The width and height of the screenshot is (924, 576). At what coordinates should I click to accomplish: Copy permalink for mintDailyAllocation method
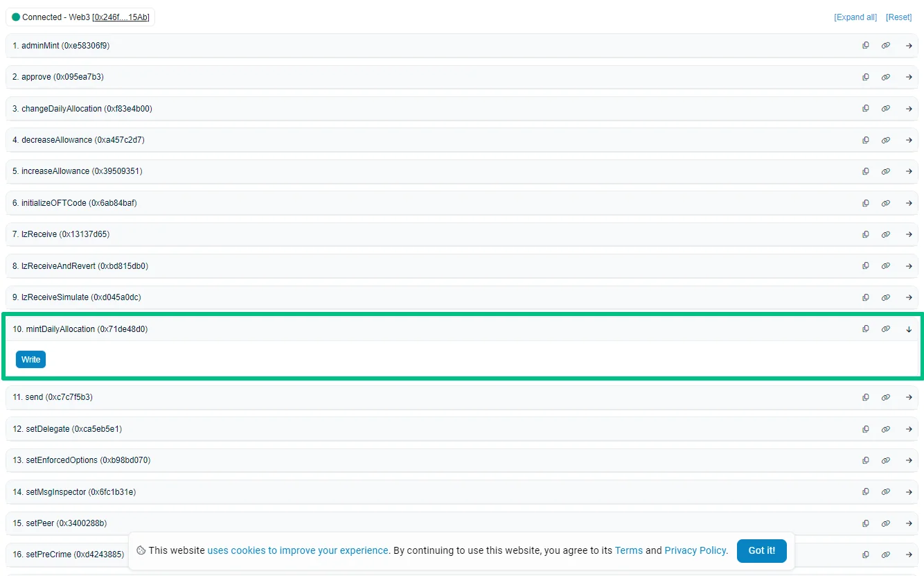(x=885, y=329)
